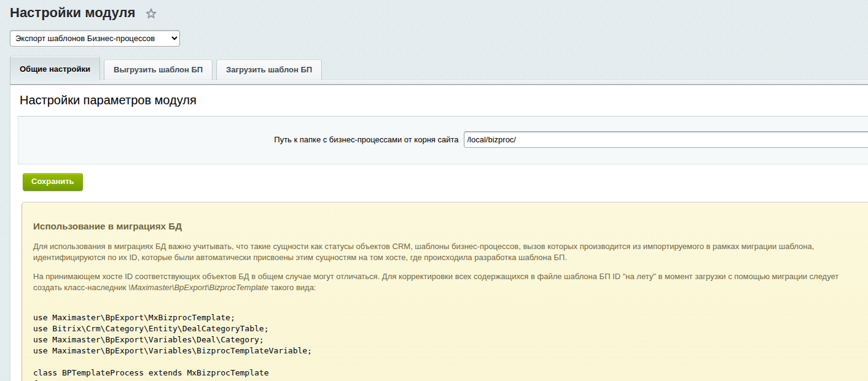Focus the bizproc folder path input field

click(666, 139)
